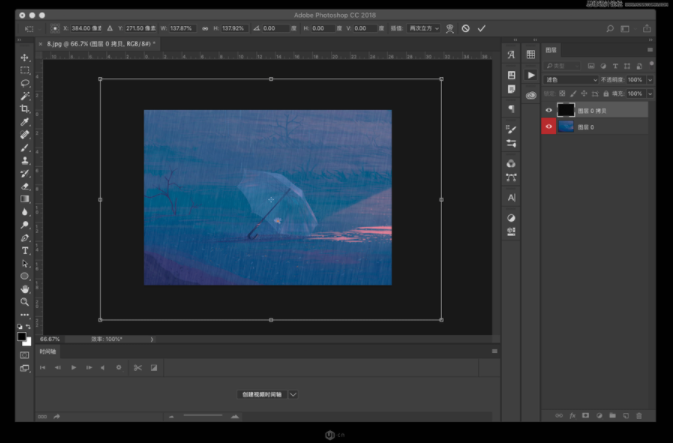Screen dimensions: 674x444
Task: Select the Move tool
Action: [25, 57]
